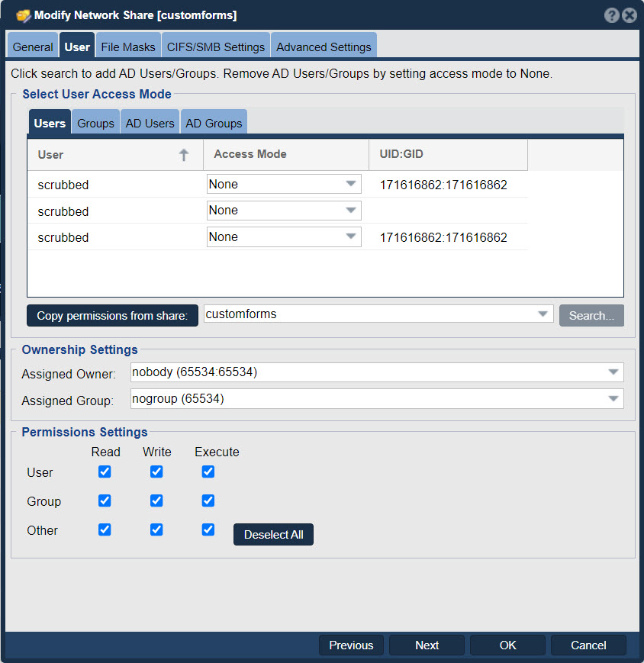Confirm with the OK button

click(507, 645)
